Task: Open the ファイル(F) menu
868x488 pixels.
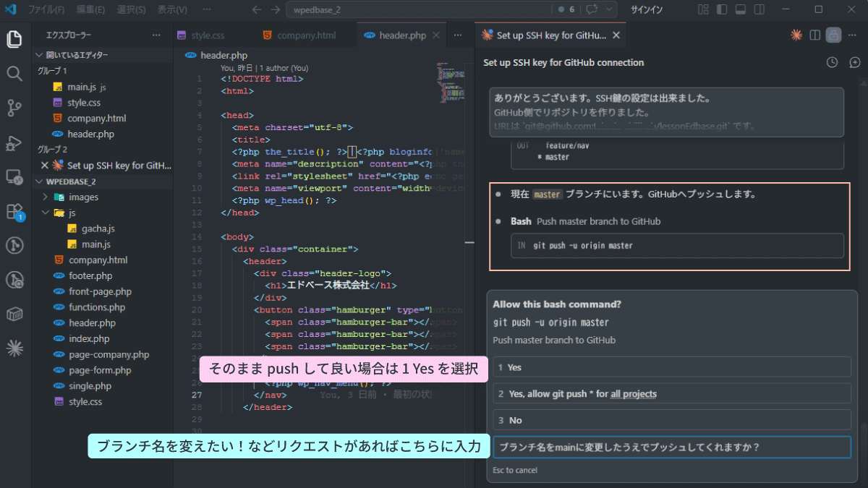Action: pyautogui.click(x=46, y=9)
